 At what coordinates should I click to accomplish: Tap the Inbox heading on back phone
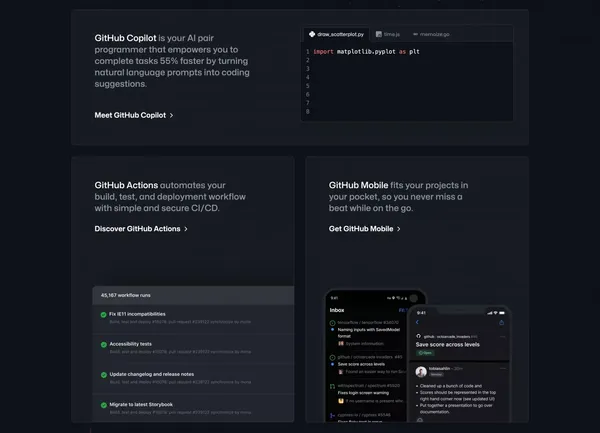point(337,310)
